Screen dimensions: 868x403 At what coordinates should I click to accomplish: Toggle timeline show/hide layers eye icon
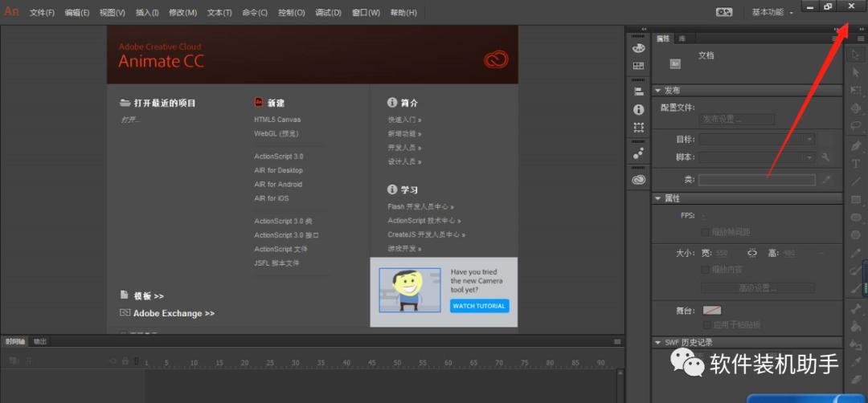pyautogui.click(x=113, y=361)
